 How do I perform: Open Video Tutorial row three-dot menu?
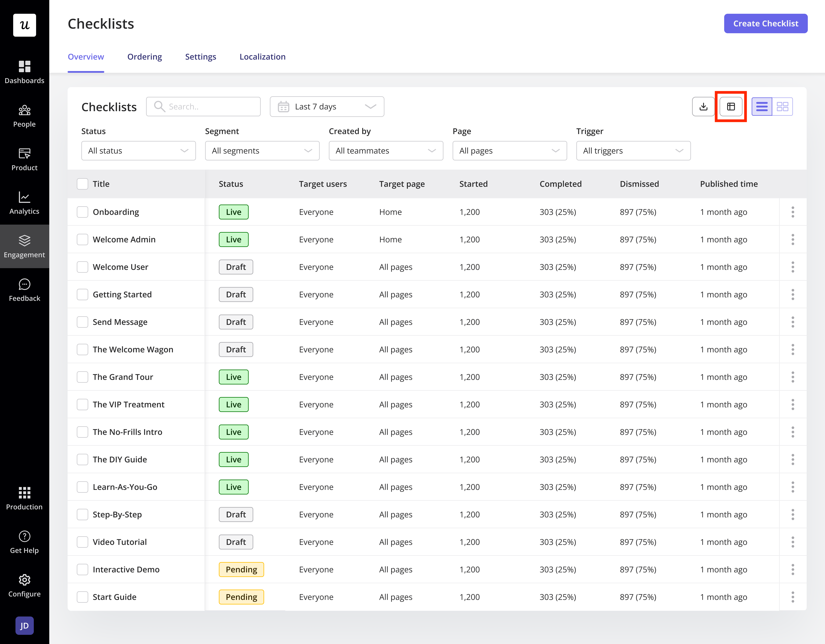point(793,542)
